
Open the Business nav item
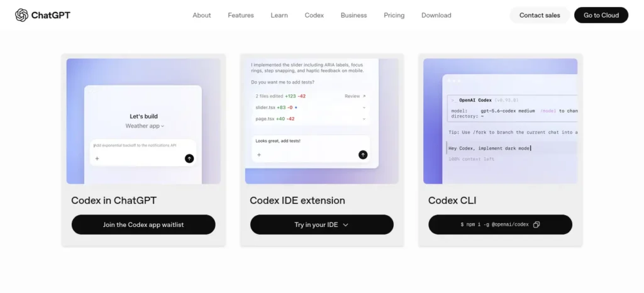click(353, 15)
